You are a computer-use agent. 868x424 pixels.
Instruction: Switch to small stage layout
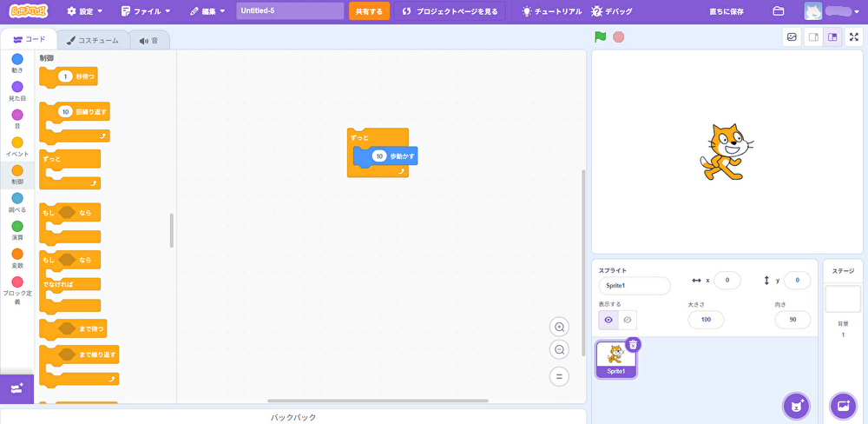pos(813,37)
